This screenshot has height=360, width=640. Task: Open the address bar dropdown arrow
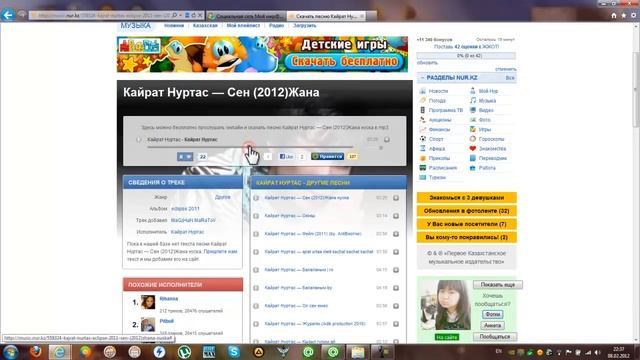(181, 16)
